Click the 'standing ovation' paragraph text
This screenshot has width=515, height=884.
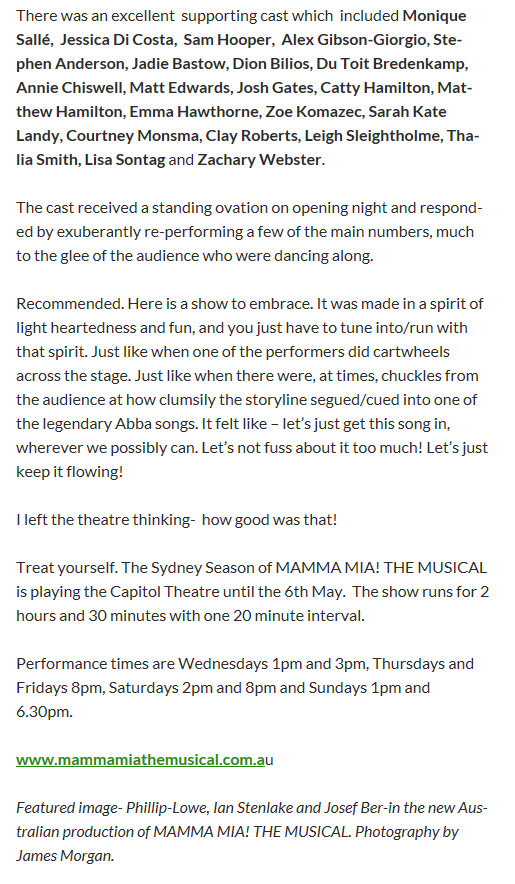249,232
